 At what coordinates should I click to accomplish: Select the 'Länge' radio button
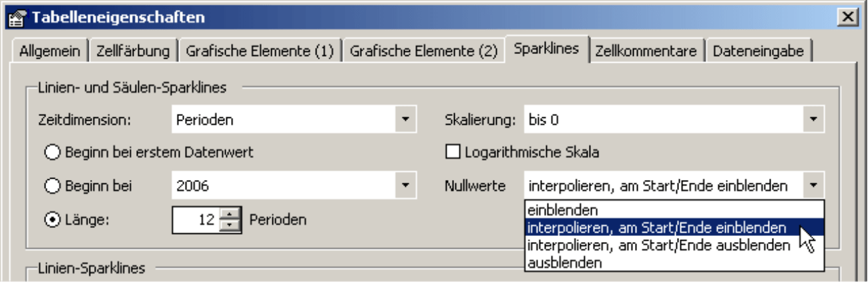[53, 219]
